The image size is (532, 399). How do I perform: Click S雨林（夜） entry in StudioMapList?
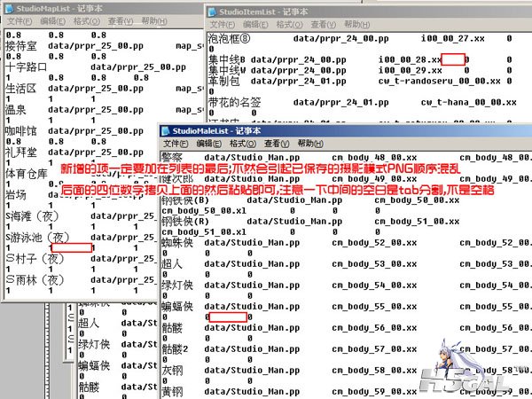click(35, 280)
